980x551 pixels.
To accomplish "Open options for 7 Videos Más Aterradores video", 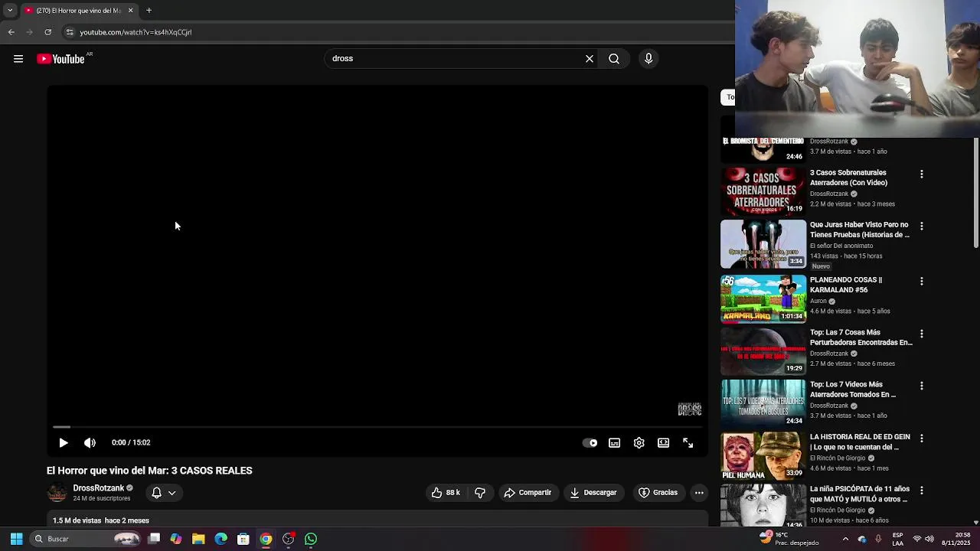I will (922, 386).
